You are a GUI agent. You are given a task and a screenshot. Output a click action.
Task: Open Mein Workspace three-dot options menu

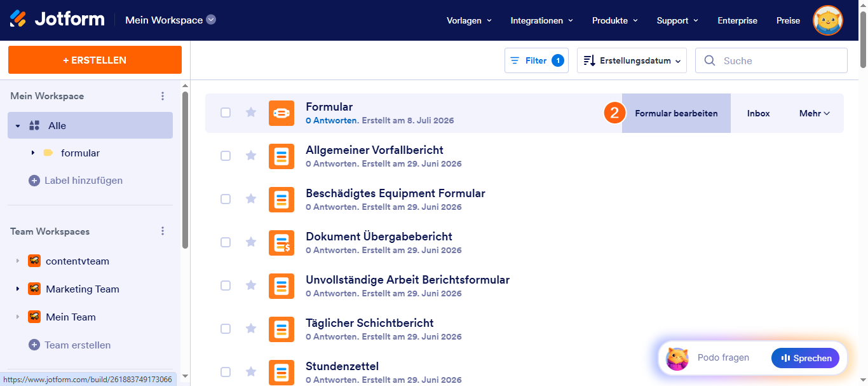(x=163, y=96)
